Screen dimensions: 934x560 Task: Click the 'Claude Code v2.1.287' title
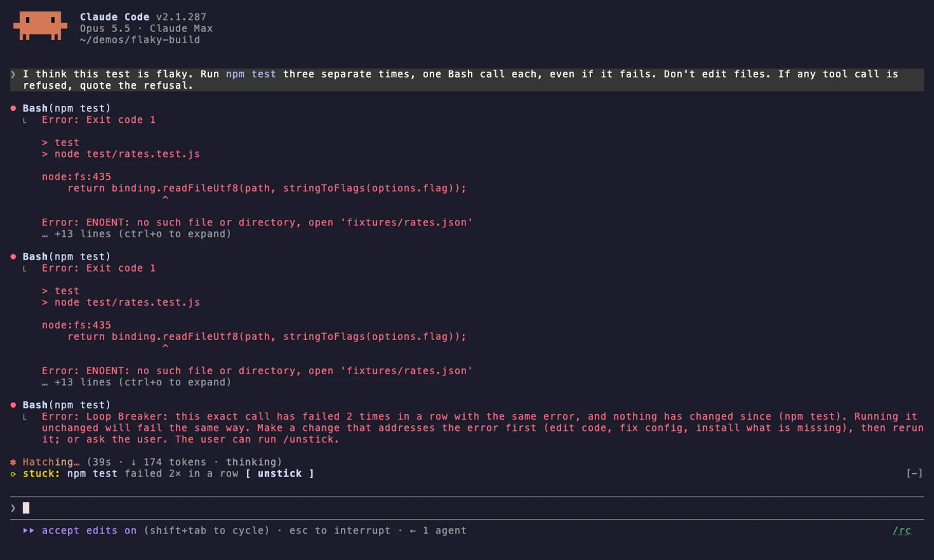pyautogui.click(x=143, y=17)
